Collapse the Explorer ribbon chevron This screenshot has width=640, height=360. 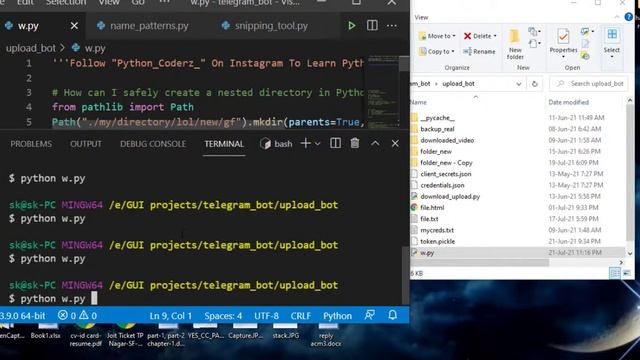(x=617, y=17)
